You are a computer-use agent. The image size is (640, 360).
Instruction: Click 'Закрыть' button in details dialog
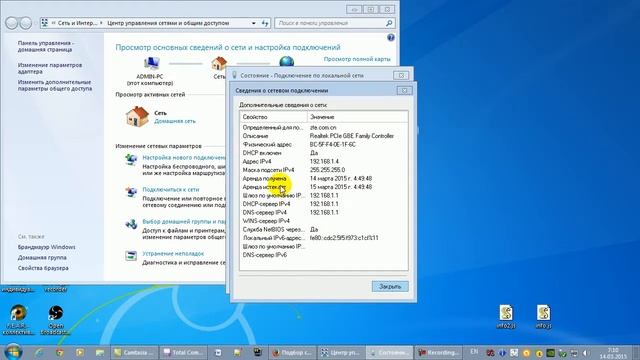click(390, 287)
